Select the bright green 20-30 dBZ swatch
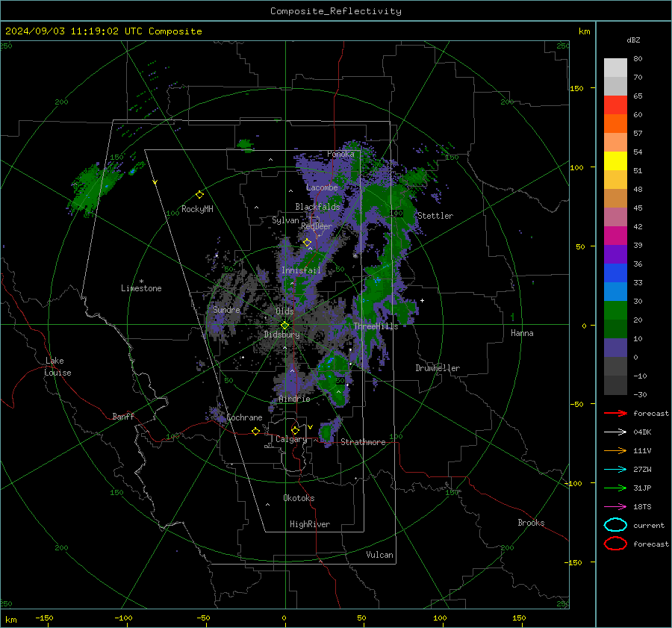672x628 pixels. tap(615, 311)
